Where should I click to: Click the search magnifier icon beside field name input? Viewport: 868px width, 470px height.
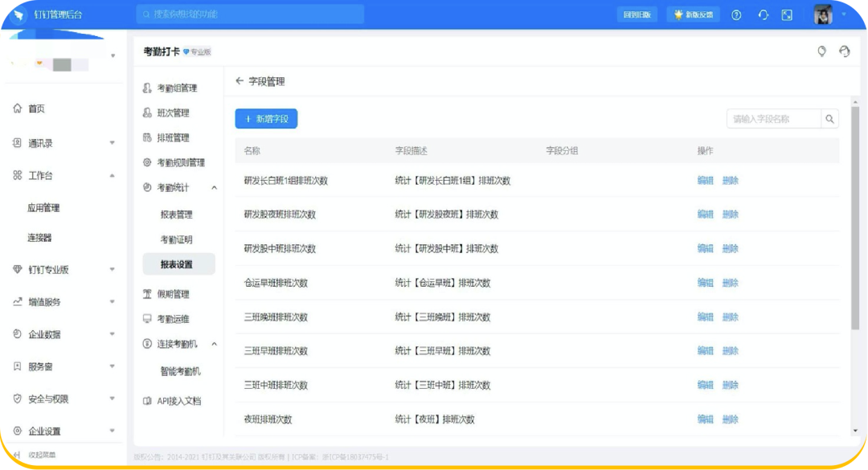point(829,119)
